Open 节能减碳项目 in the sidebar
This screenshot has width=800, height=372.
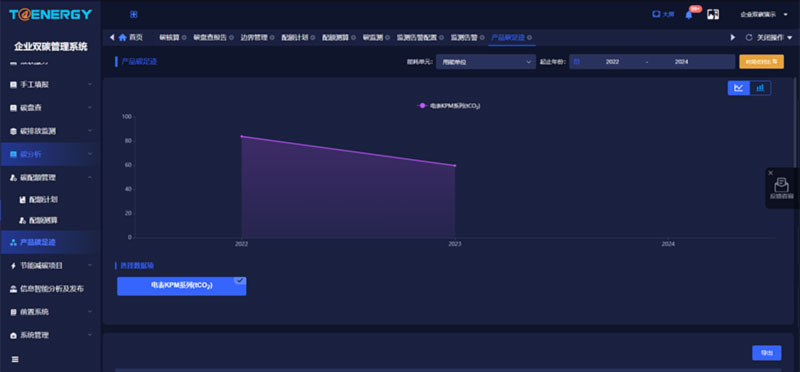[50, 265]
